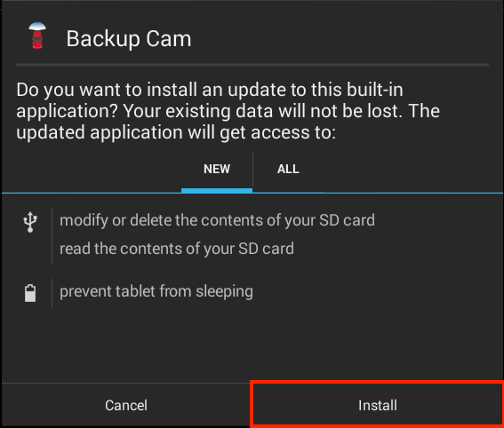Click the blue indicator under NEW tab
The width and height of the screenshot is (504, 428).
[x=217, y=191]
